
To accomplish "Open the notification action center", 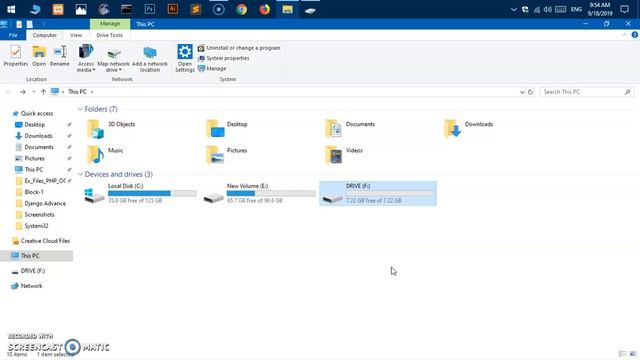I will pos(624,9).
